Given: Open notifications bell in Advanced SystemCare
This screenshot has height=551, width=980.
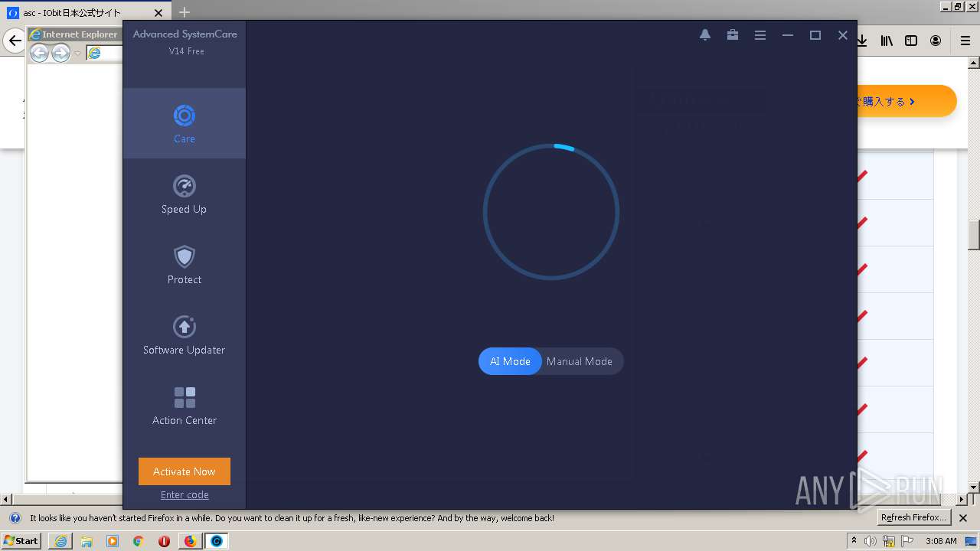Looking at the screenshot, I should coord(705,35).
